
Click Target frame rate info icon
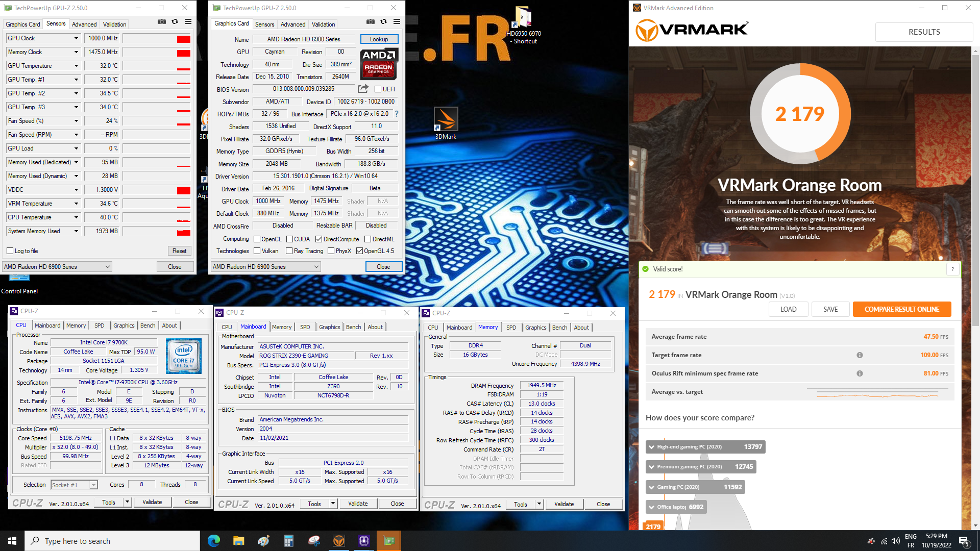click(860, 355)
